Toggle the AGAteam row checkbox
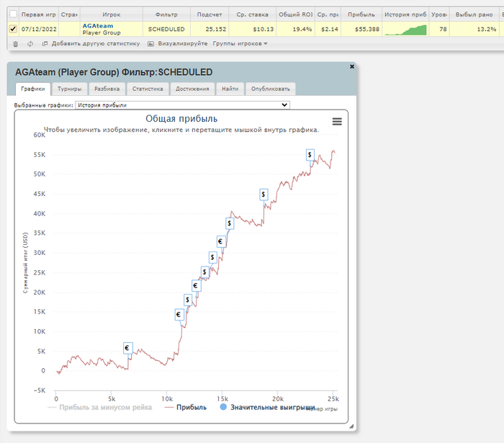 tap(12, 29)
